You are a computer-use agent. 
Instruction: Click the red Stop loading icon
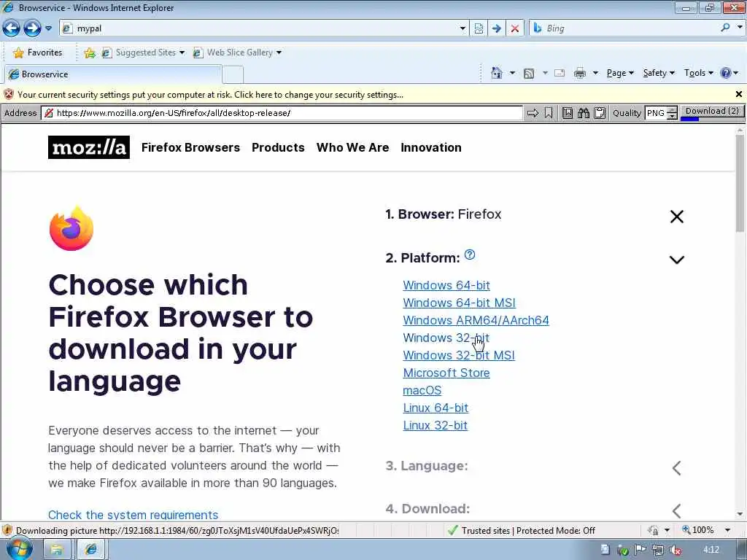[x=515, y=28]
